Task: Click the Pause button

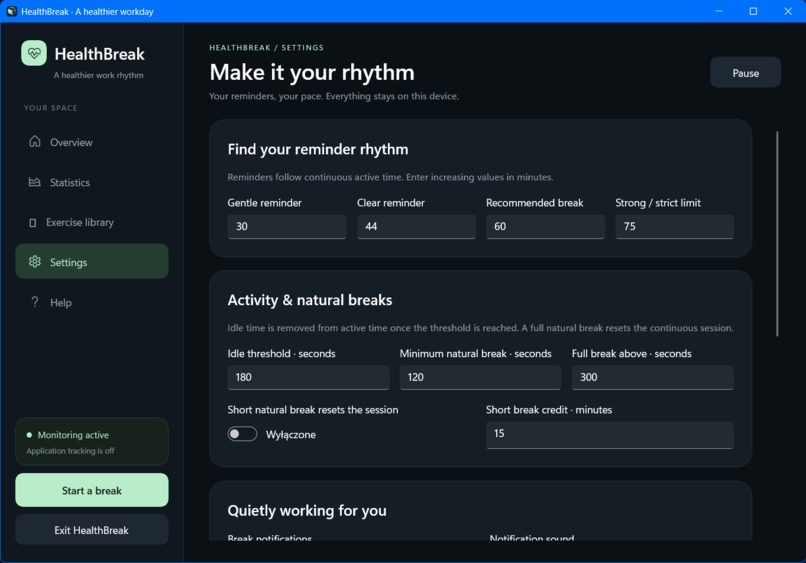Action: [745, 72]
